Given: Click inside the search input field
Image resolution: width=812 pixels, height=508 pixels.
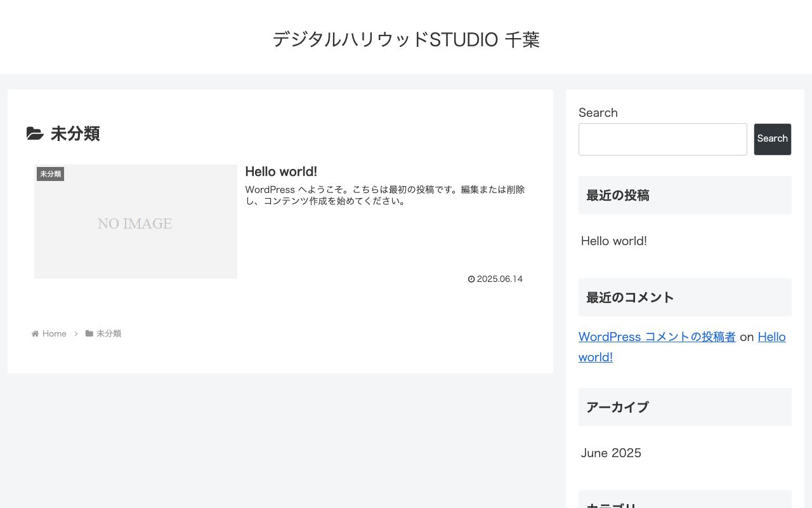Looking at the screenshot, I should [x=662, y=139].
